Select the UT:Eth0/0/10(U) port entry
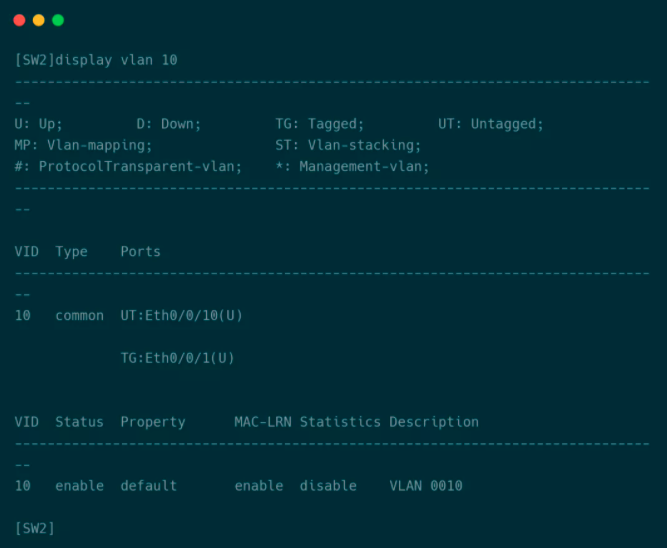The height and width of the screenshot is (548, 667). [x=181, y=316]
